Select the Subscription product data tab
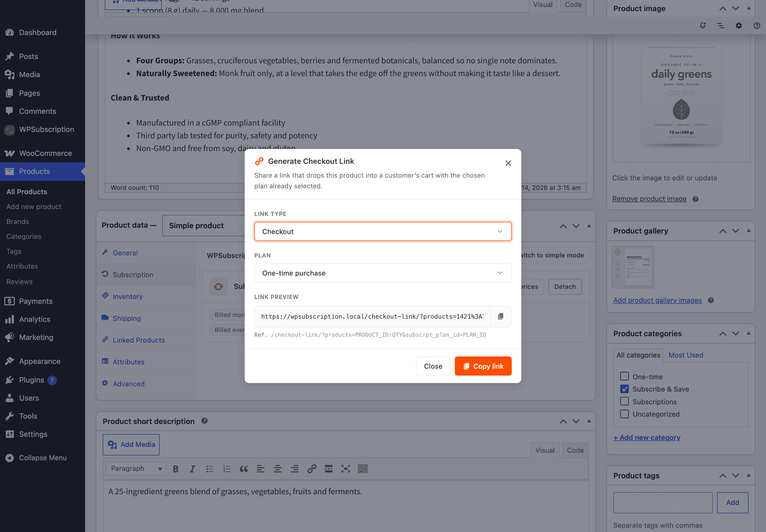The image size is (766, 532). 133,275
